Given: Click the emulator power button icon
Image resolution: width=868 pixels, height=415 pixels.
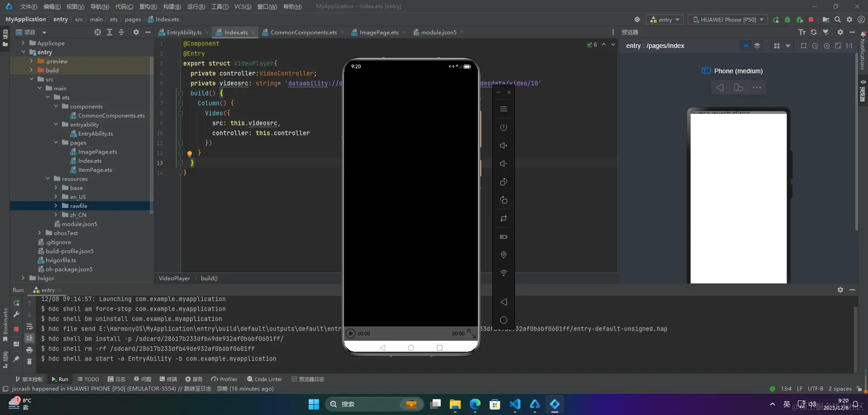Looking at the screenshot, I should tap(503, 127).
